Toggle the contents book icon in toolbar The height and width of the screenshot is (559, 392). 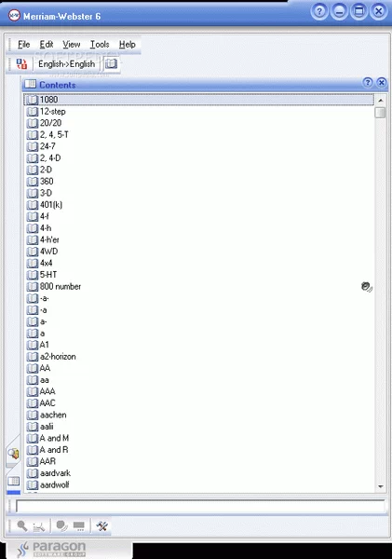click(111, 63)
